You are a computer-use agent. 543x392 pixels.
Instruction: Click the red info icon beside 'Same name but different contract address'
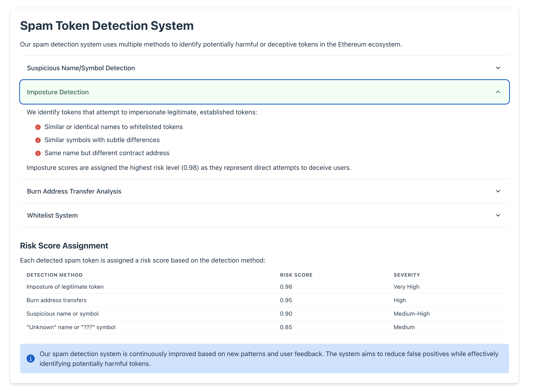[x=38, y=153]
